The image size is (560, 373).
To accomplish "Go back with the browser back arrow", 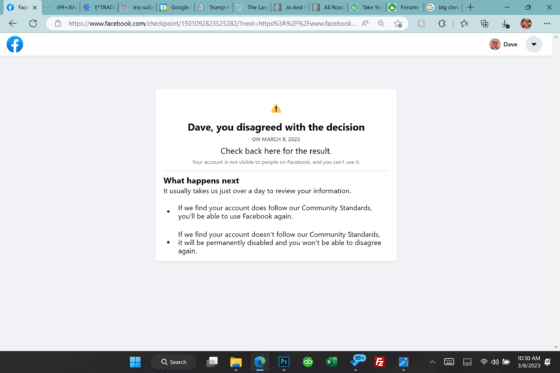I will click(x=13, y=24).
